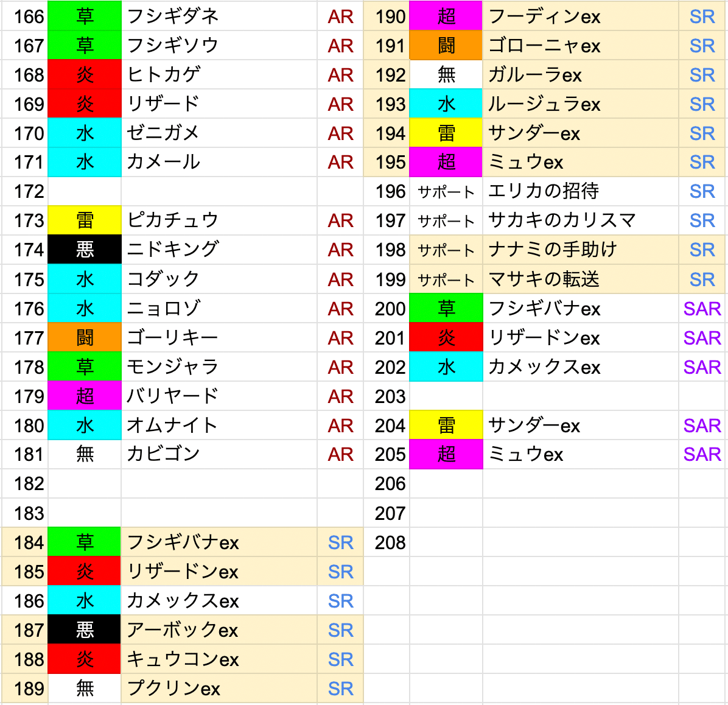Click the リザード cell in row 169
728x705 pixels.
point(219,104)
